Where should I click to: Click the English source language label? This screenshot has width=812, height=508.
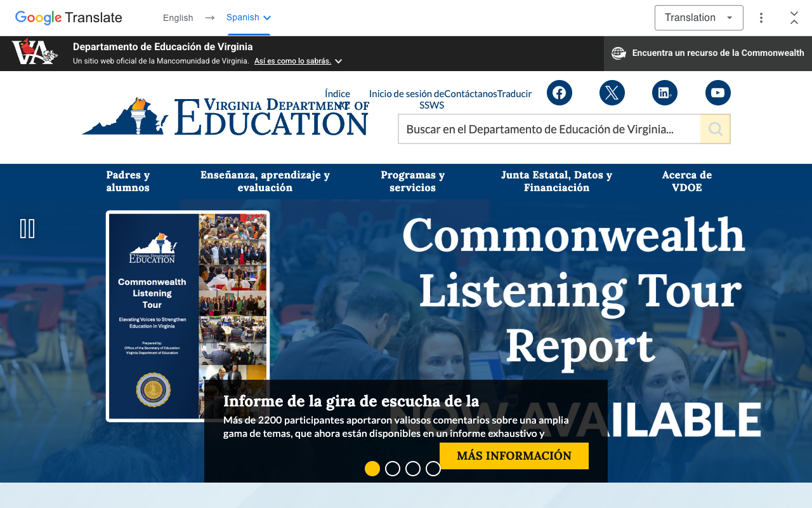[178, 18]
